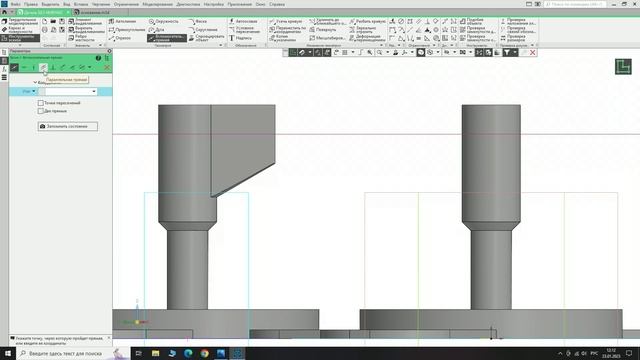Select the Perpendicular line tool in panel header
The height and width of the screenshot is (360, 640).
tap(53, 67)
